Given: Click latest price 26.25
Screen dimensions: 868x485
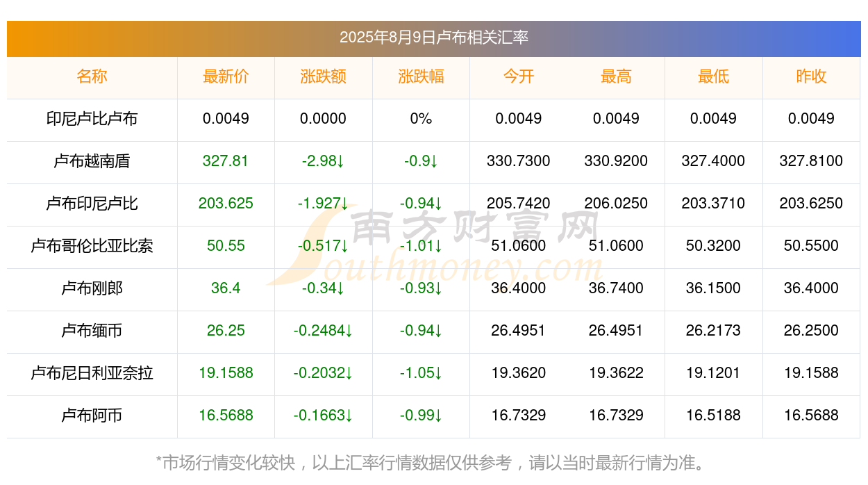Looking at the screenshot, I should [226, 331].
